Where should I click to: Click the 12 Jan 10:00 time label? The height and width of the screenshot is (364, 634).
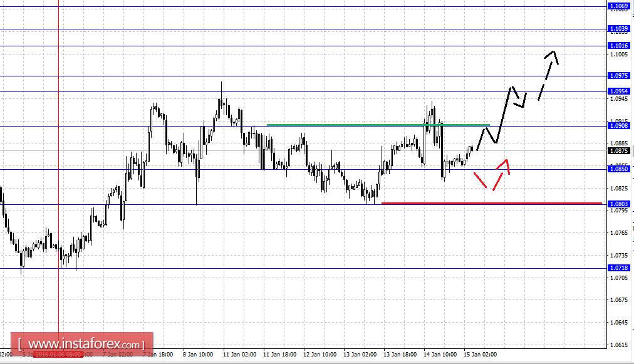tap(320, 355)
